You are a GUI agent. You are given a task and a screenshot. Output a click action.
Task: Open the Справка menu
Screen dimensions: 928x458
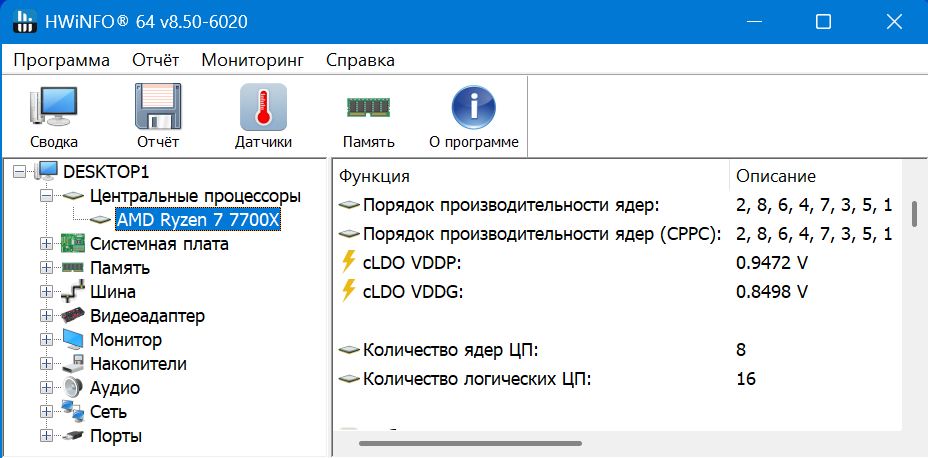[x=360, y=60]
